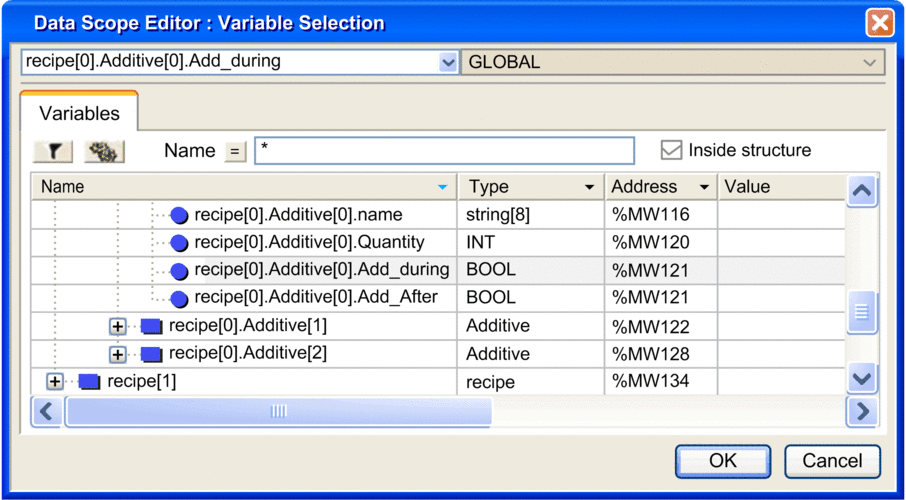906x500 pixels.
Task: Expand the recipe[0].Additive[2] tree node
Action: click(x=117, y=354)
